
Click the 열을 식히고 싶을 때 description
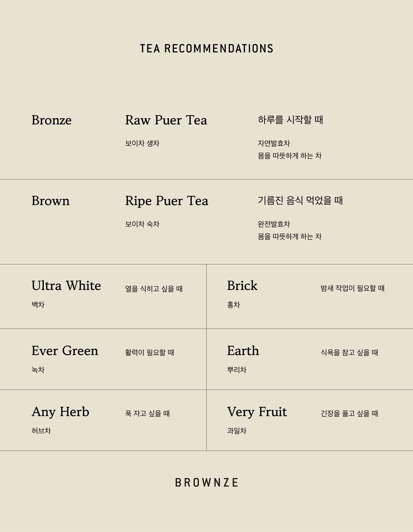tap(154, 289)
